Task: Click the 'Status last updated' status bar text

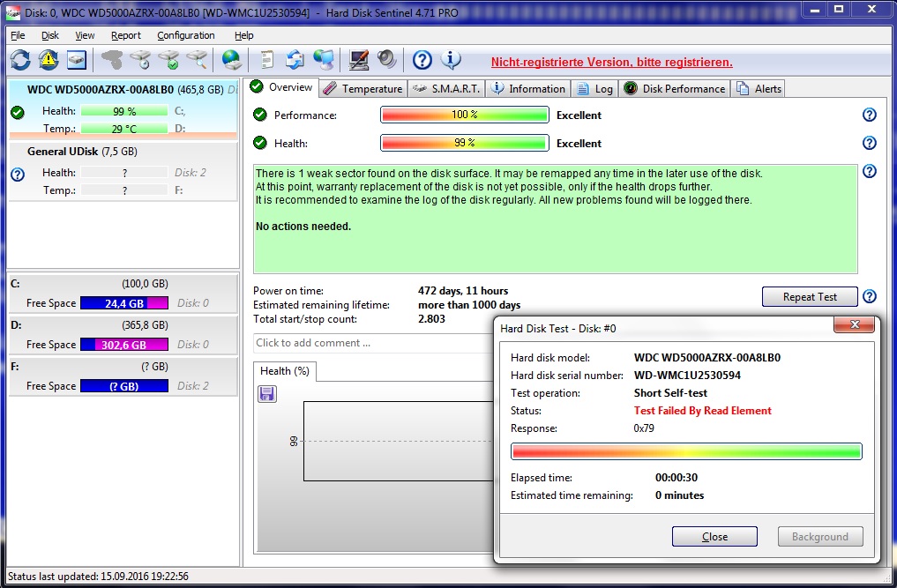Action: click(98, 576)
